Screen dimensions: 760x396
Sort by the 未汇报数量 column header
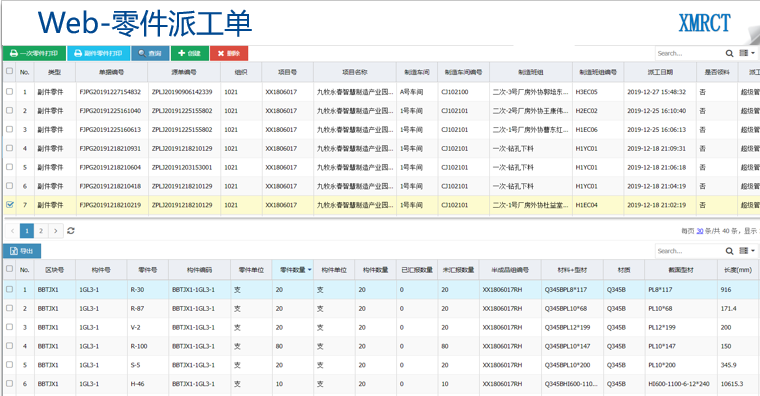pos(458,270)
